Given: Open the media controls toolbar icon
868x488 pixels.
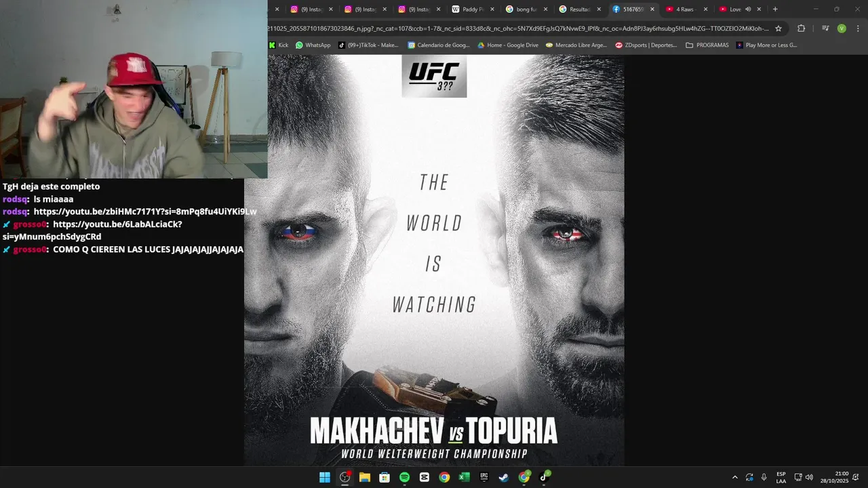Looking at the screenshot, I should (825, 28).
